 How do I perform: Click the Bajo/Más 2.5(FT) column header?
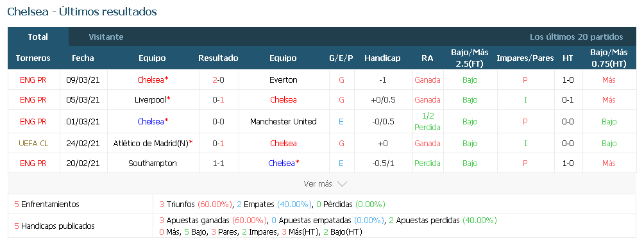click(470, 58)
